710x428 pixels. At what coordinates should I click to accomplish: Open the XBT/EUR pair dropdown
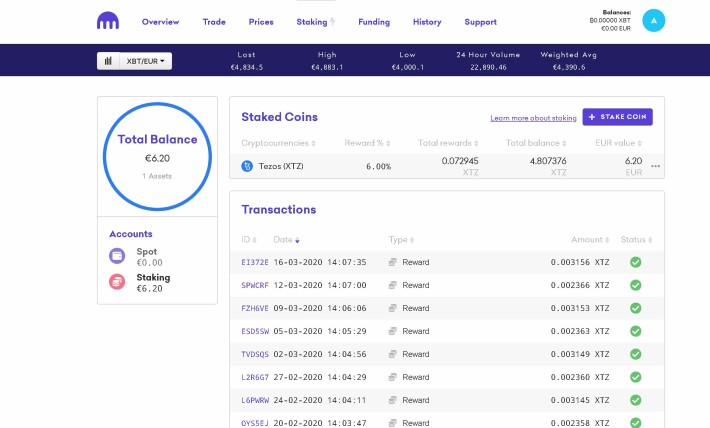tap(146, 61)
